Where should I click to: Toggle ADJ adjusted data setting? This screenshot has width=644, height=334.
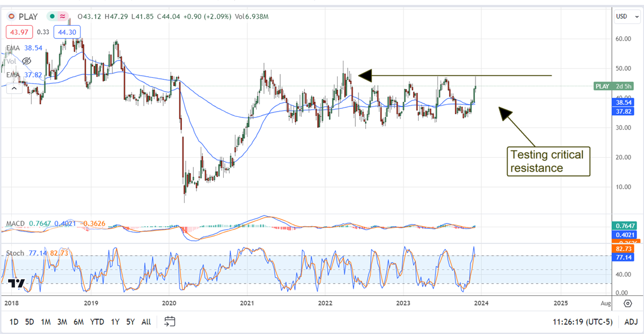[x=631, y=322]
